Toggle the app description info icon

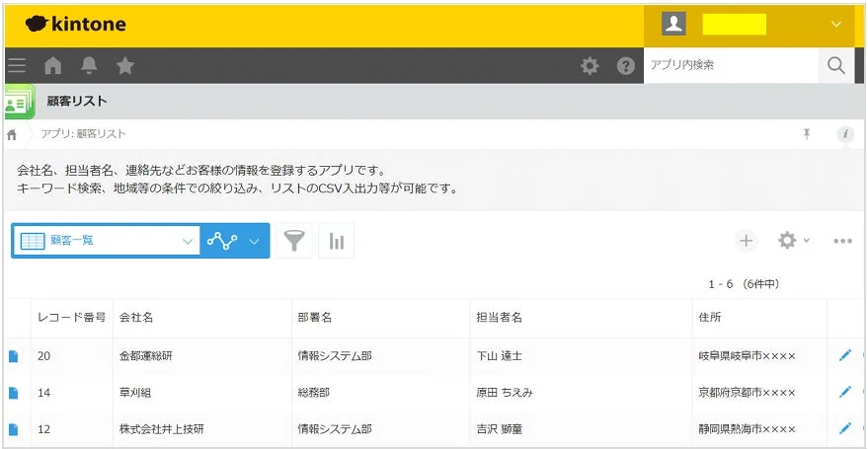[845, 133]
